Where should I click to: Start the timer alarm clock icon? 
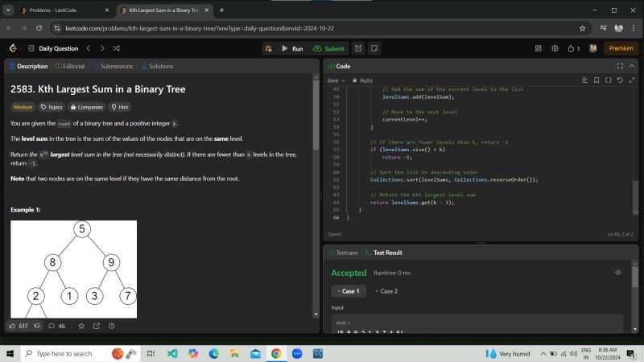[x=358, y=48]
